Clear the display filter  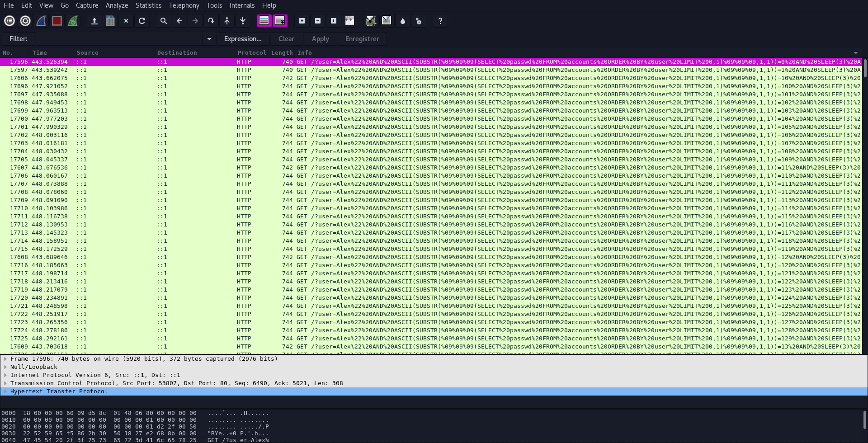[286, 39]
